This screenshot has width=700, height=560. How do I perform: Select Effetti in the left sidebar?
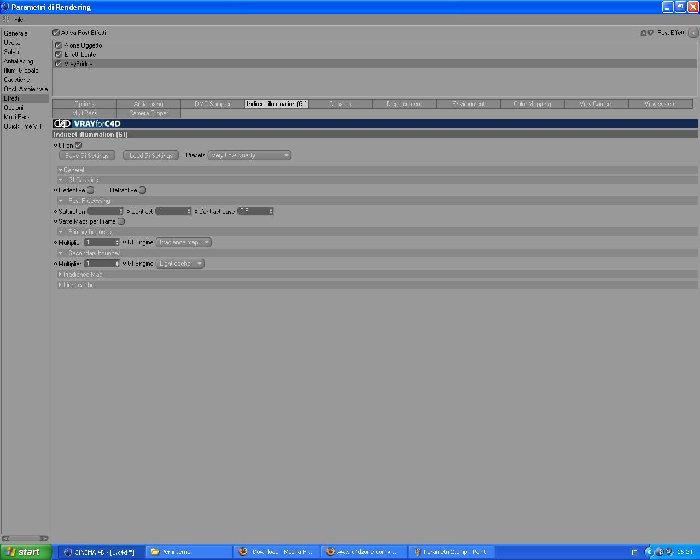pyautogui.click(x=25, y=99)
